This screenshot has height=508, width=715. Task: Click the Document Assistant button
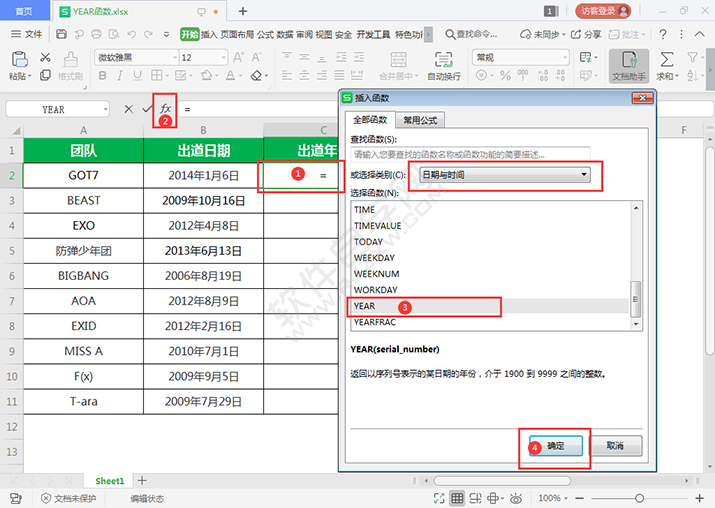click(x=629, y=66)
